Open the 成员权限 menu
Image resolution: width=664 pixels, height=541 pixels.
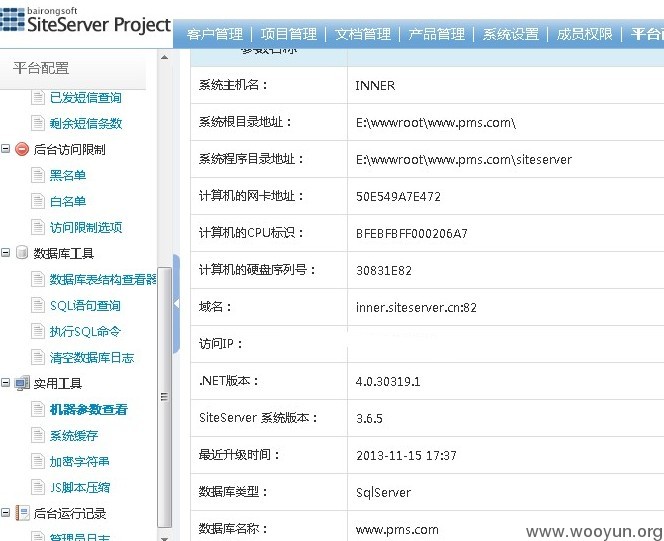coord(584,34)
